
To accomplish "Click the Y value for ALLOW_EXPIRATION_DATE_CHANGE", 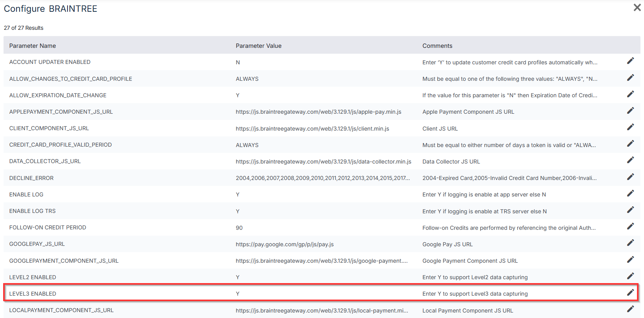I will 238,95.
